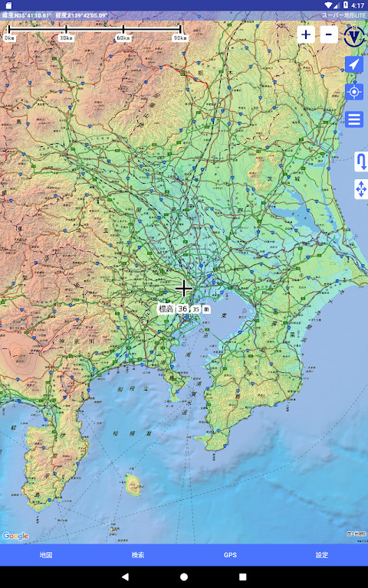Tap the blue navigation arrow button
The image size is (368, 588).
(x=354, y=64)
